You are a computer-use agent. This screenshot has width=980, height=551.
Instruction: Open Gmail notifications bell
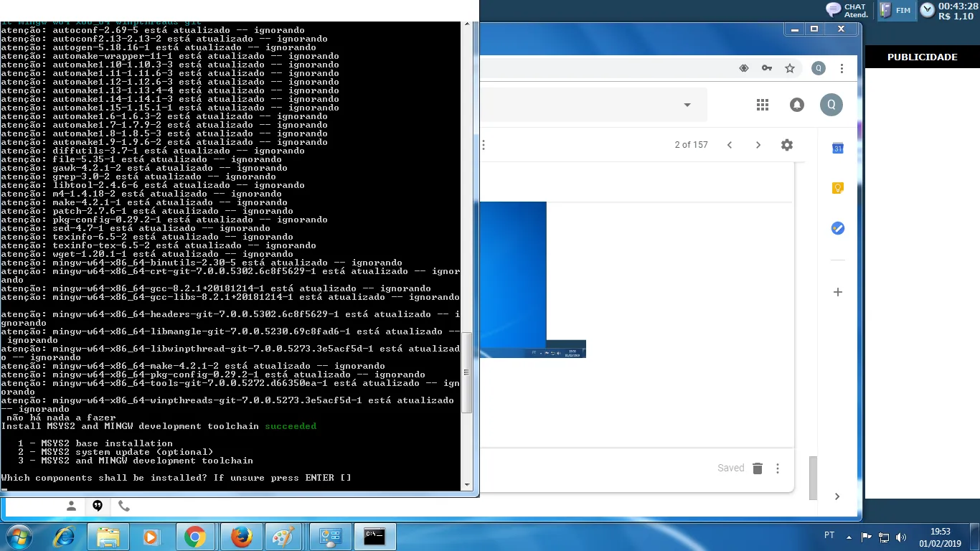tap(797, 105)
